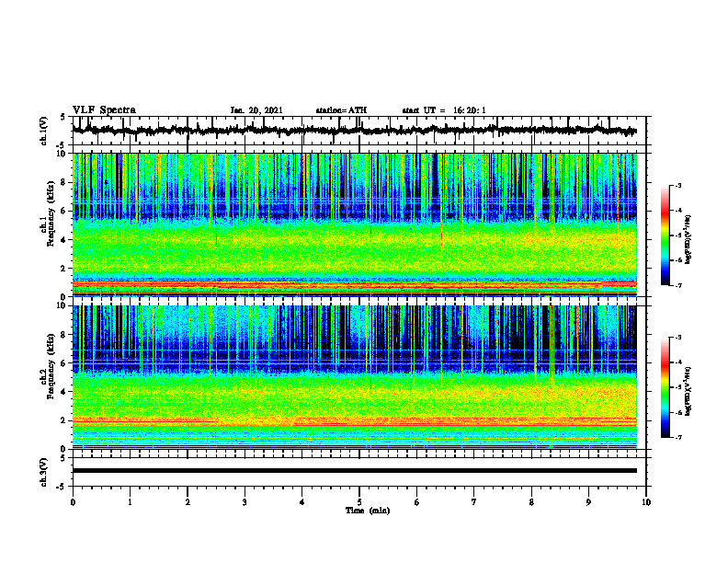
Task: Click time axis tick label "9"
Action: click(588, 502)
